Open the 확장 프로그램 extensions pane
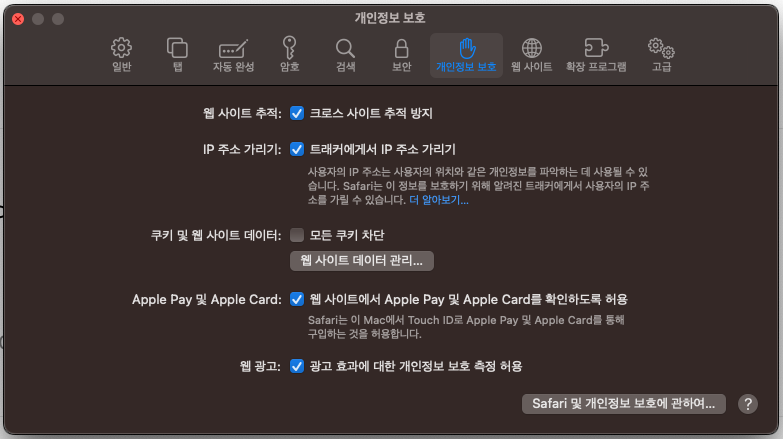The height and width of the screenshot is (439, 783). [596, 54]
